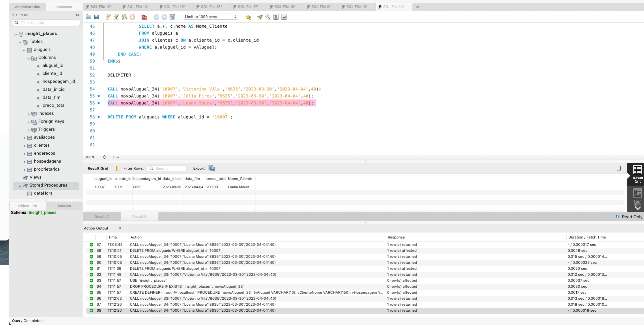The height and width of the screenshot is (325, 644).
Task: Toggle the results side panel
Action: click(619, 168)
